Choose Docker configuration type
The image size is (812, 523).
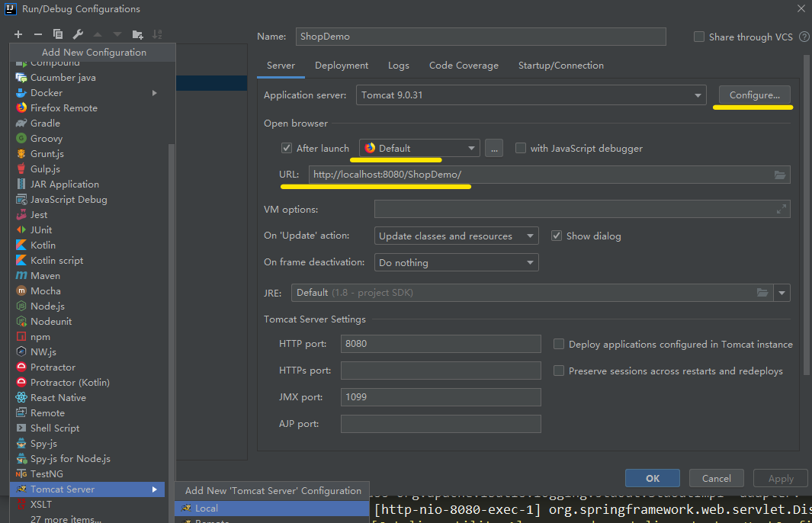coord(88,93)
